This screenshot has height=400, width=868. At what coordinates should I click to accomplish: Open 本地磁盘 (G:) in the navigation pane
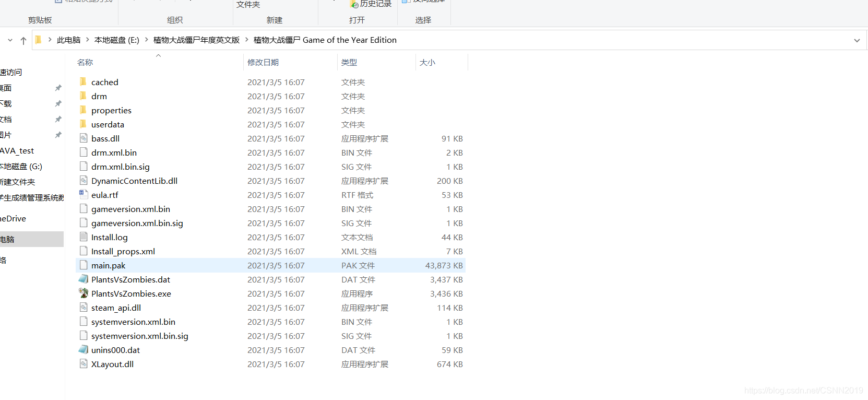21,166
